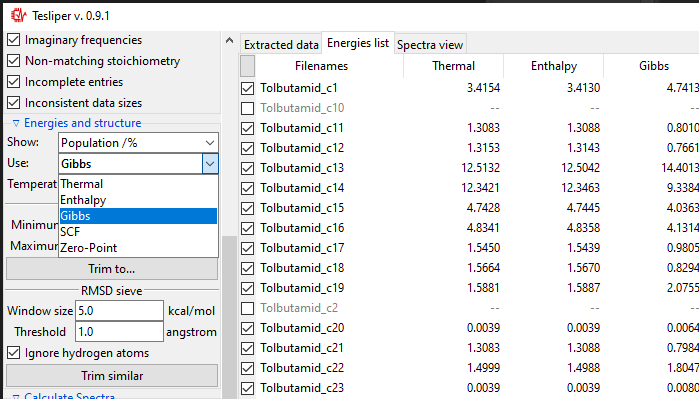Choose Enthalpy from the dropdown list

coord(138,200)
